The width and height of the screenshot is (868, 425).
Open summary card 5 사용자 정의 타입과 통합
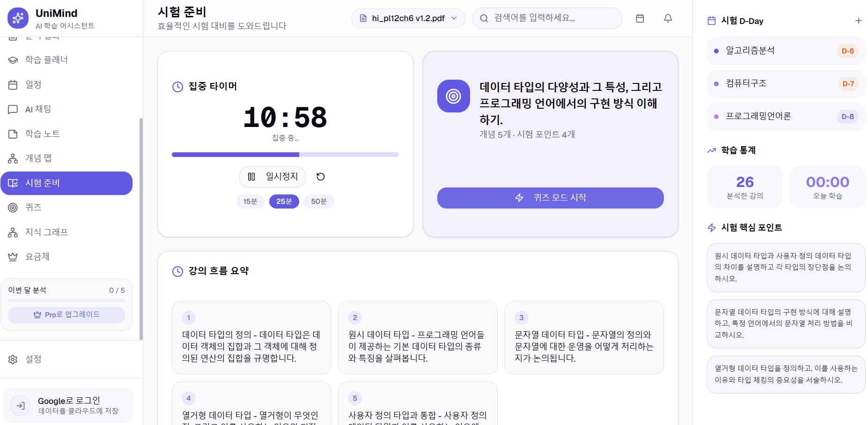click(x=418, y=403)
